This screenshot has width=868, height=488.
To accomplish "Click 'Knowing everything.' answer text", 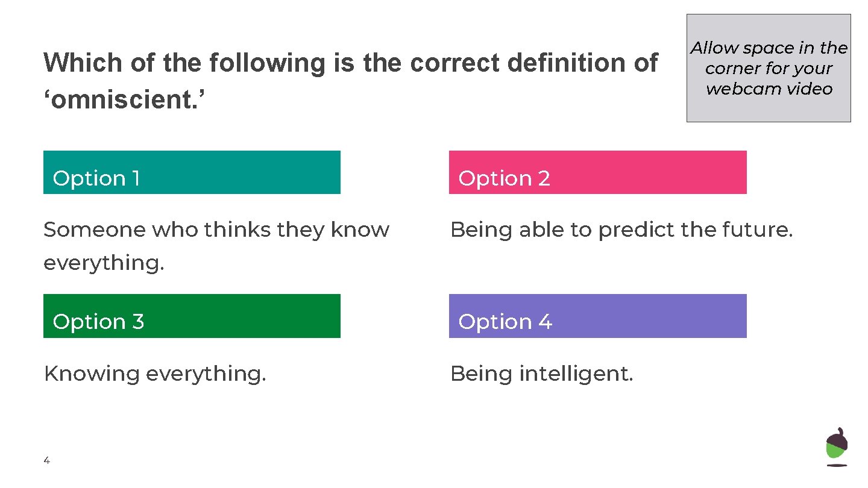I will 155,374.
